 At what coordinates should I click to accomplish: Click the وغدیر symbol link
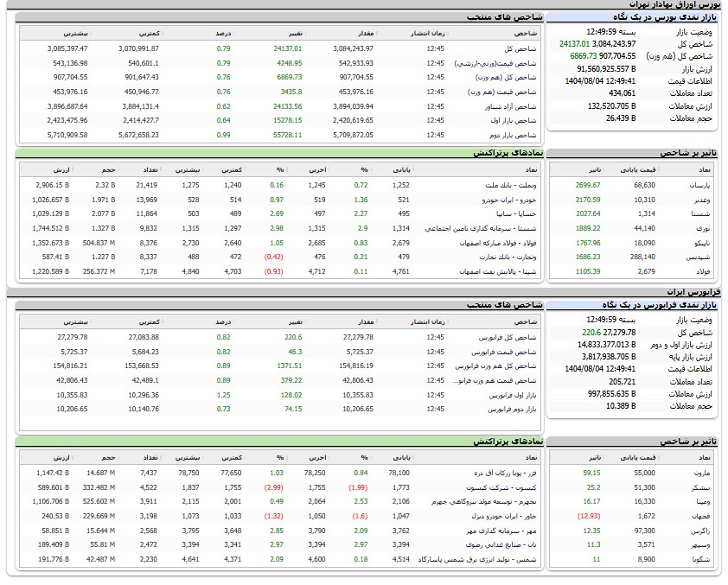pos(699,199)
